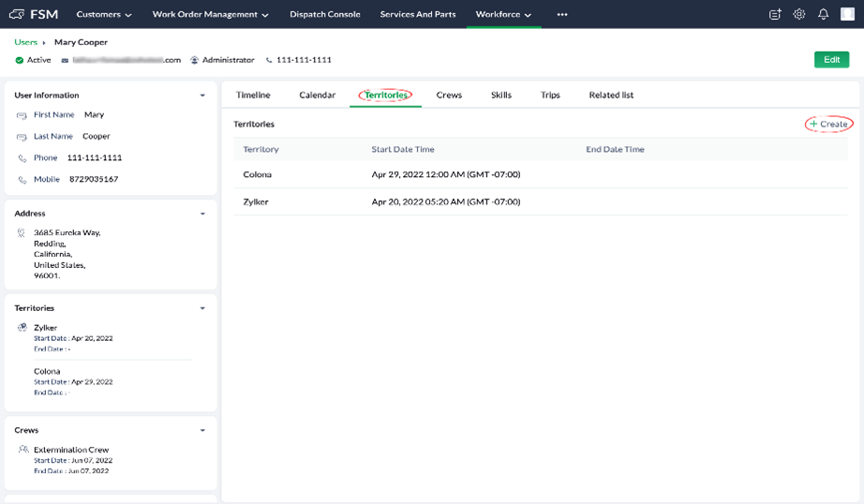Collapse the User Information section

(202, 96)
